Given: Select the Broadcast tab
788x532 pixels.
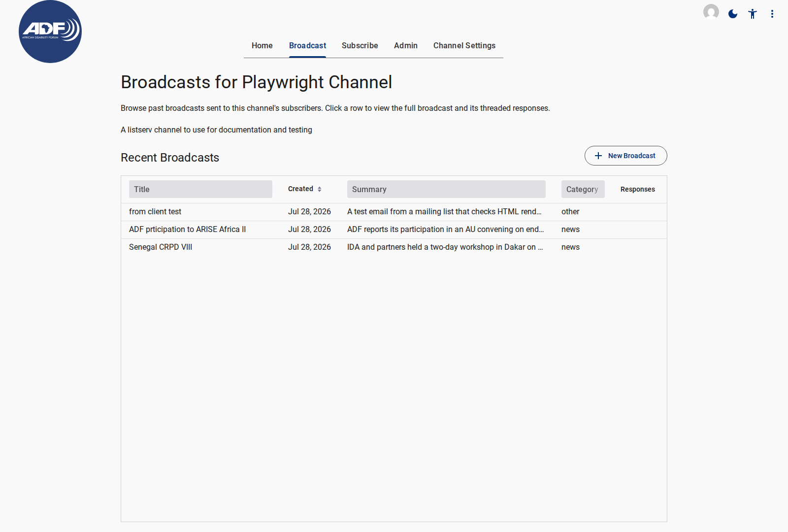Looking at the screenshot, I should tap(307, 45).
